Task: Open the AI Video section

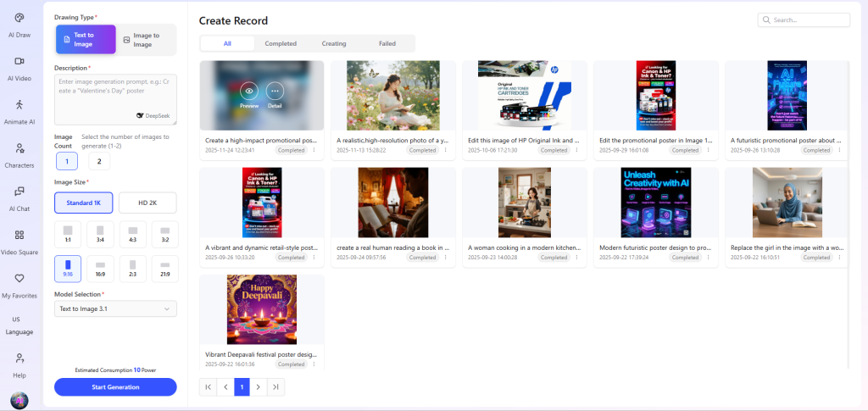Action: click(x=19, y=67)
